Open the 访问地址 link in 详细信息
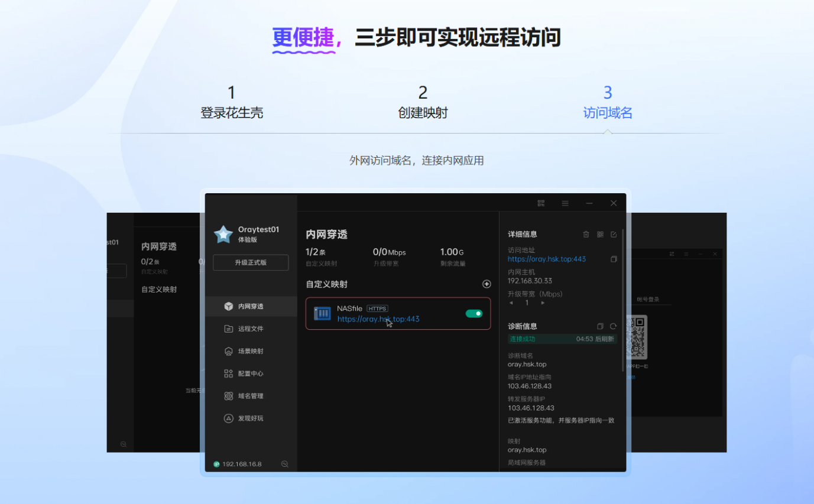 (547, 259)
